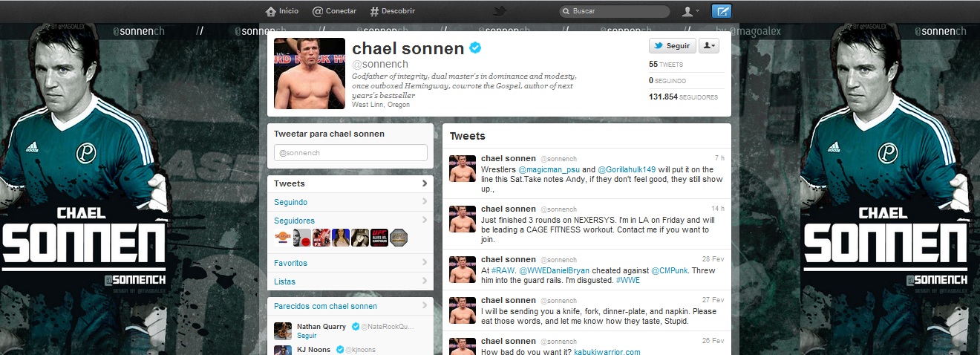
Task: Click the magnifier icon in search box
Action: pos(566,12)
